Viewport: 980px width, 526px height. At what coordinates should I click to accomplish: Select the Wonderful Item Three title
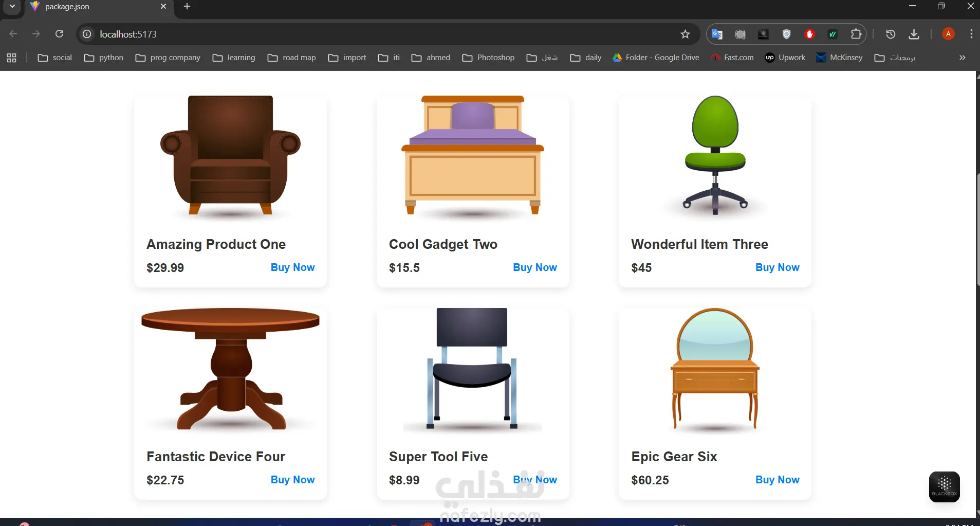click(x=699, y=244)
